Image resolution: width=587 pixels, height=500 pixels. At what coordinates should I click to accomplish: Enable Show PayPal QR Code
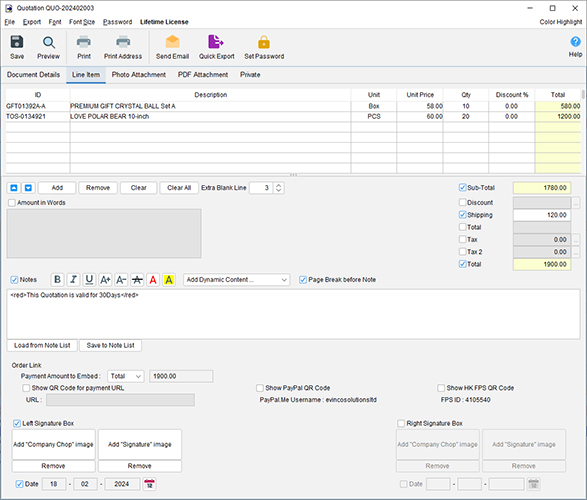260,388
